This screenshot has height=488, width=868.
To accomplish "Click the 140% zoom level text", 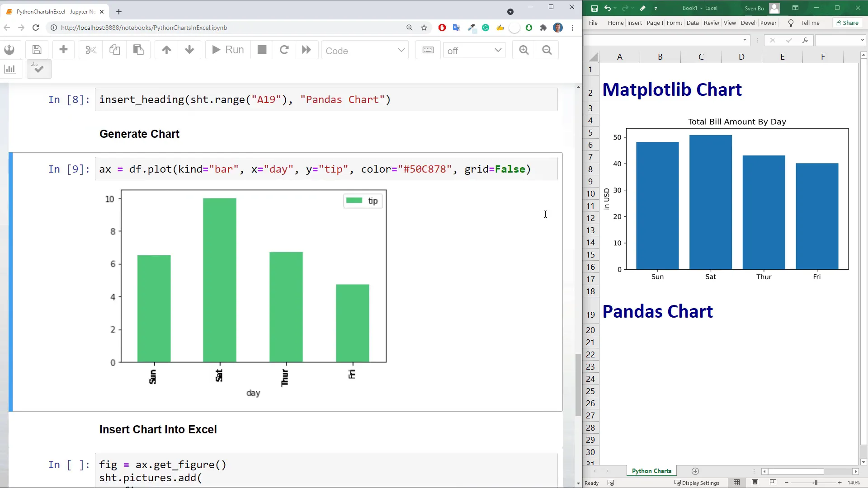I will (x=854, y=483).
